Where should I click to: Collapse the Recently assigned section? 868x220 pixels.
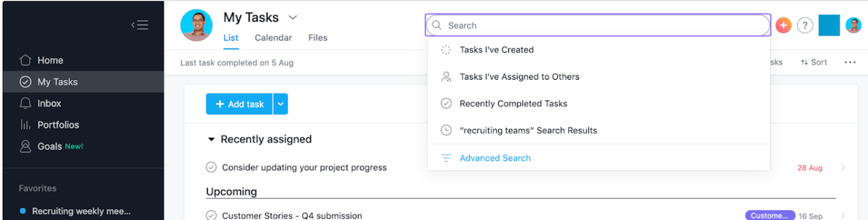(x=211, y=139)
